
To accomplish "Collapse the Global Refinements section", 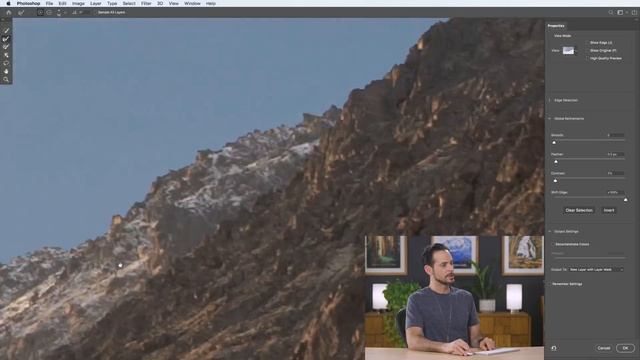I will (x=550, y=119).
